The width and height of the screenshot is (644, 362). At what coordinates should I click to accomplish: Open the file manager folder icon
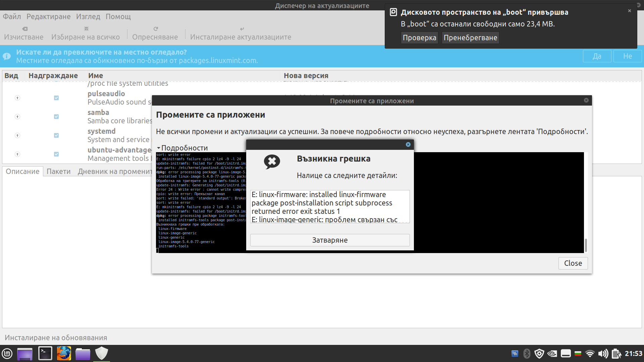83,354
